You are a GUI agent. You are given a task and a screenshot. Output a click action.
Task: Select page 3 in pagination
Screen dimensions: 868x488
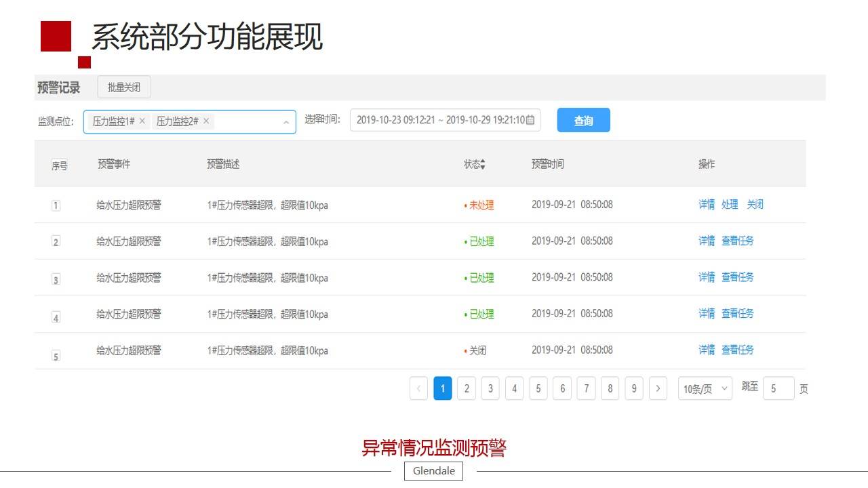490,388
